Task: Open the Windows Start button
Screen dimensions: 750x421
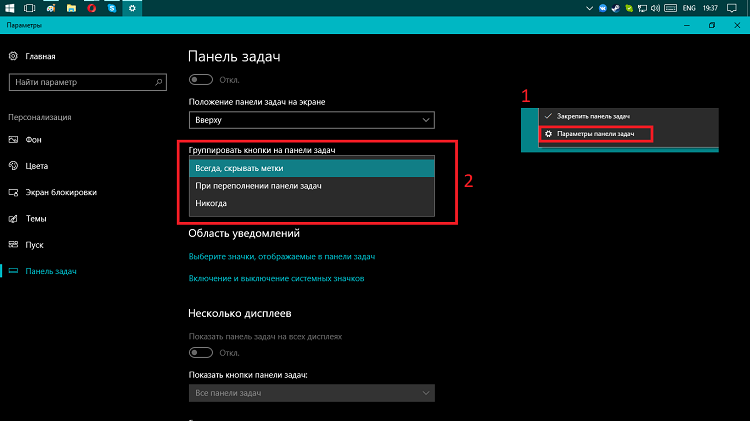Action: pyautogui.click(x=10, y=8)
